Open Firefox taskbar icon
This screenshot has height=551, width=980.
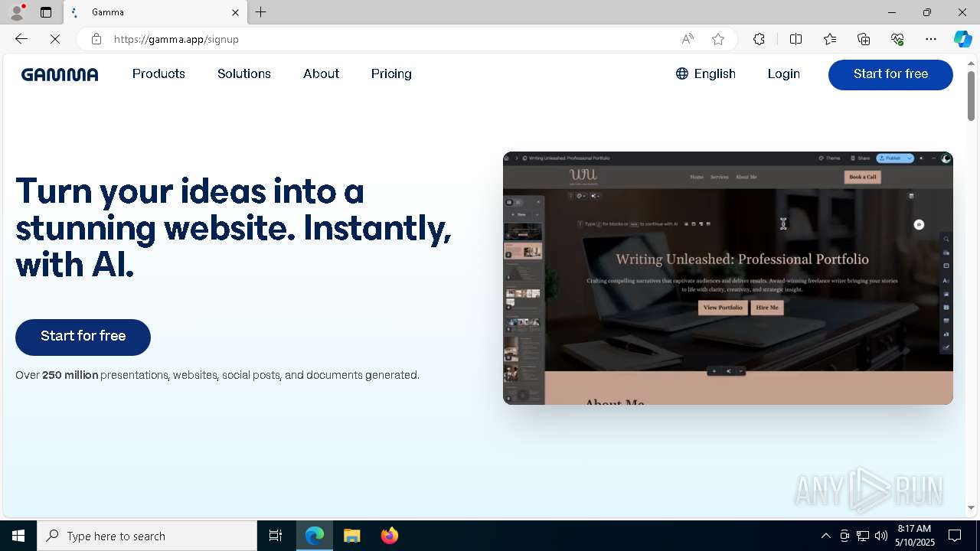390,536
